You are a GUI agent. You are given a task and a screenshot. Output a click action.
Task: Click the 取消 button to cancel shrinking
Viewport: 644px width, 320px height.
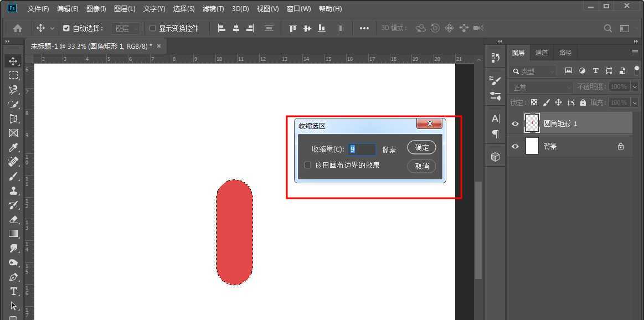click(x=421, y=166)
